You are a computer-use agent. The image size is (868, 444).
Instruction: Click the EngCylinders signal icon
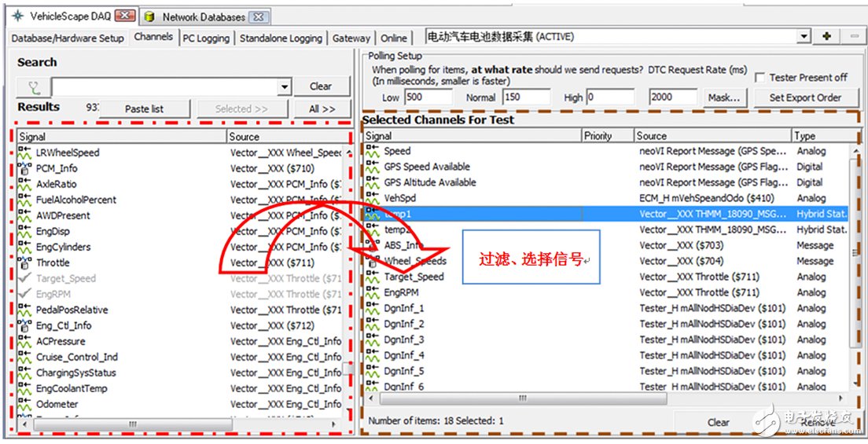coord(24,247)
